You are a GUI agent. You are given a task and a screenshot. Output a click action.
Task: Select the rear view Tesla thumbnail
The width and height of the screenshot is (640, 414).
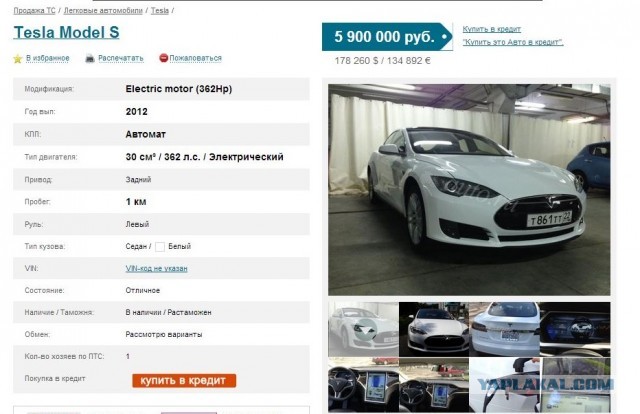click(504, 329)
